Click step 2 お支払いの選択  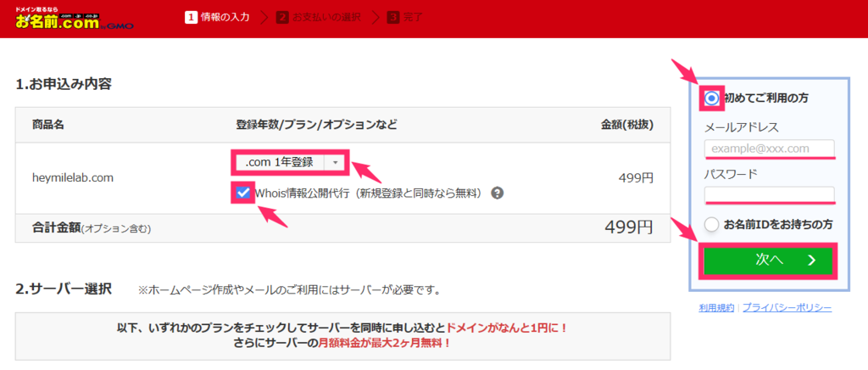(319, 17)
